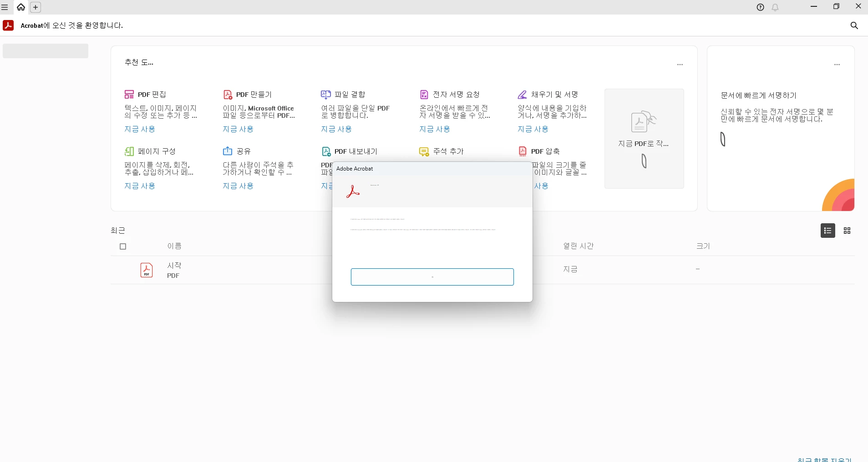Click the 페이지 구성 title text
This screenshot has height=462, width=868.
click(x=157, y=151)
